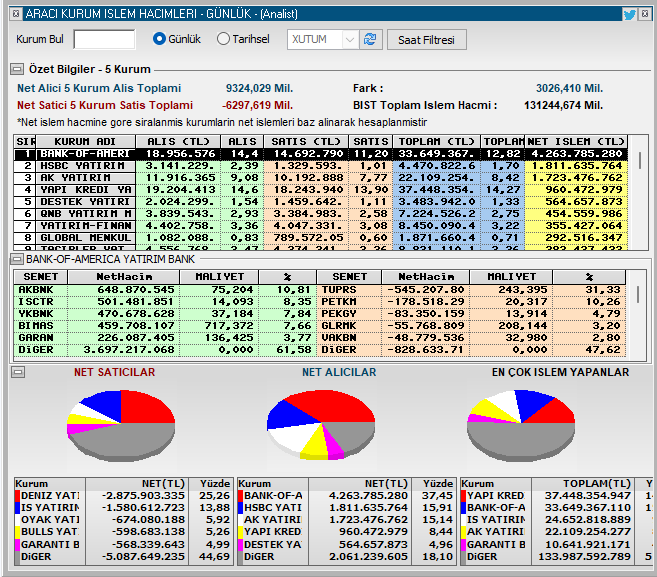This screenshot has width=657, height=577.
Task: Click TUPRS in the sold stocks list
Action: point(339,290)
